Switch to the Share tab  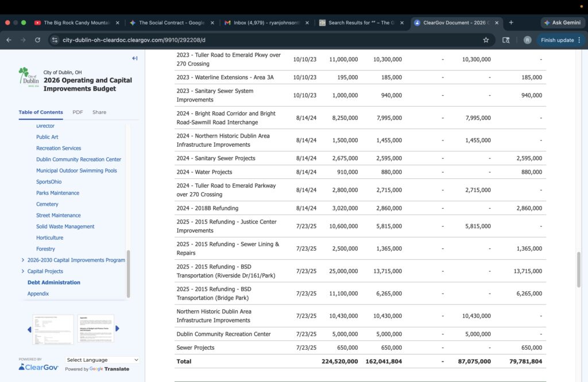point(99,112)
